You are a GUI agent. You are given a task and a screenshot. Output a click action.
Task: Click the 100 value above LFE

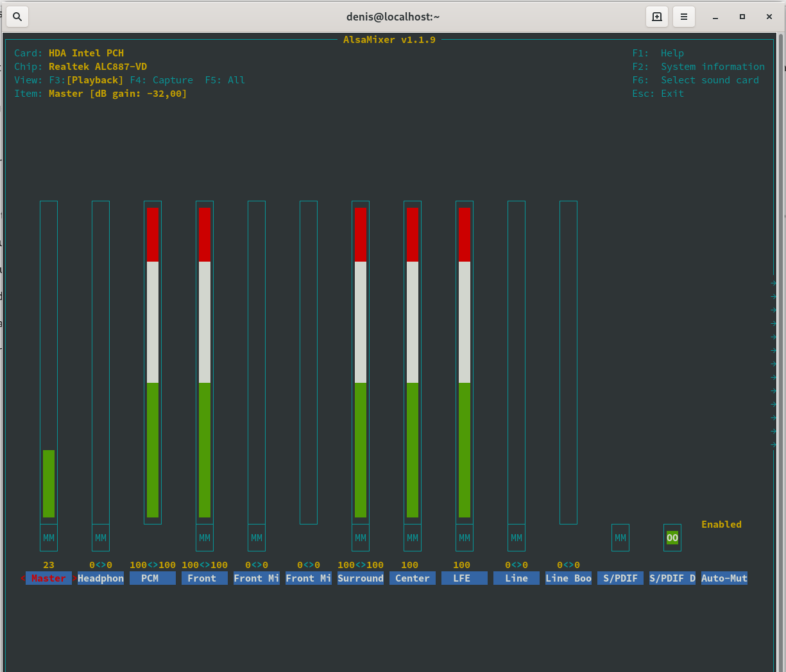click(462, 565)
